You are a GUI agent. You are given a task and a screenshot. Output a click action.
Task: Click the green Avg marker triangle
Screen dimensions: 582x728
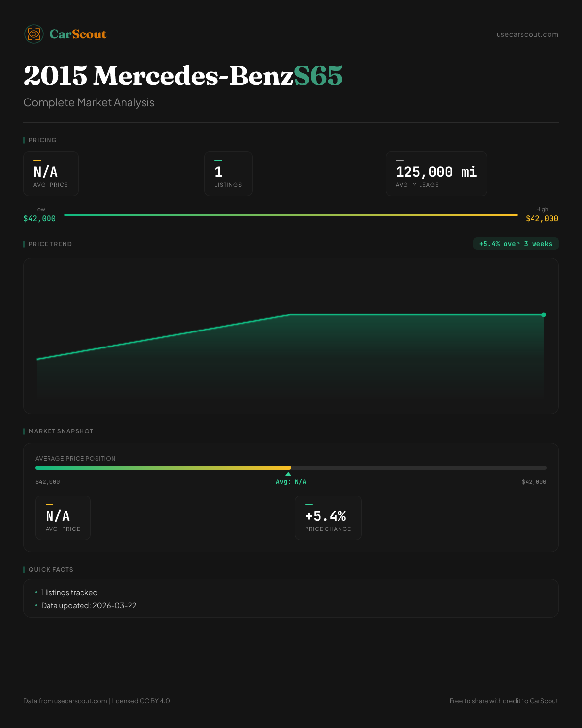click(x=288, y=474)
